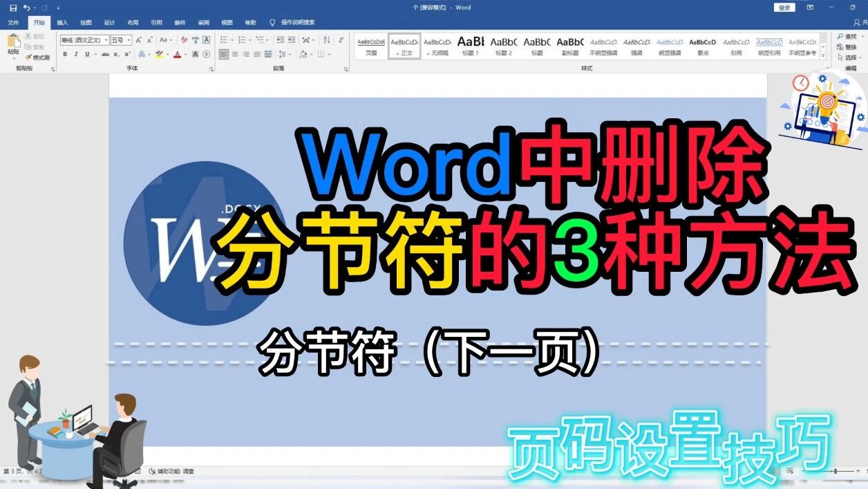Switch to the References (引用) tab

[156, 22]
